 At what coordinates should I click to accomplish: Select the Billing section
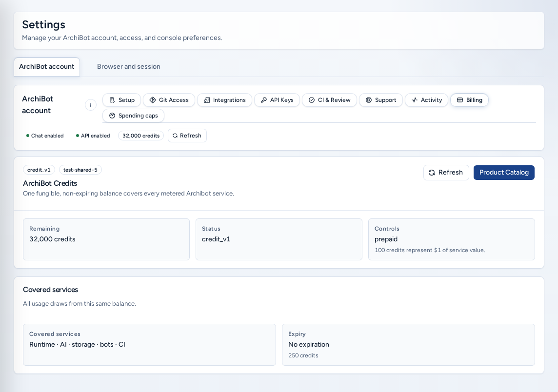(469, 100)
